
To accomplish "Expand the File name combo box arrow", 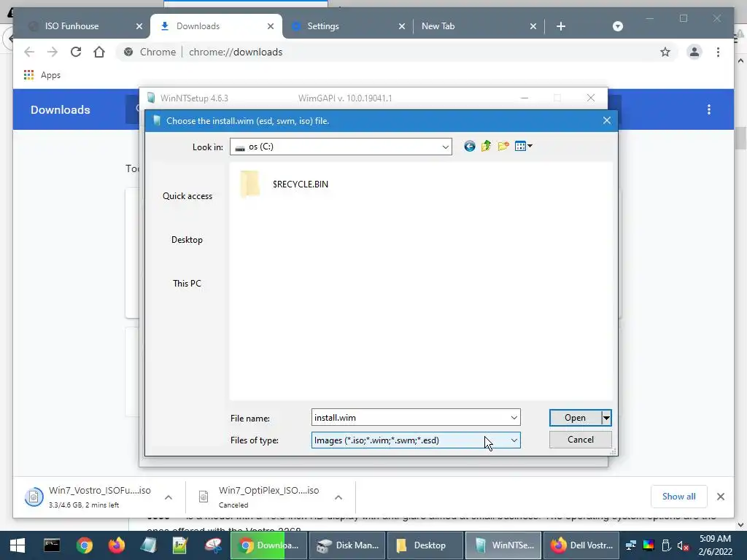I will [x=514, y=418].
